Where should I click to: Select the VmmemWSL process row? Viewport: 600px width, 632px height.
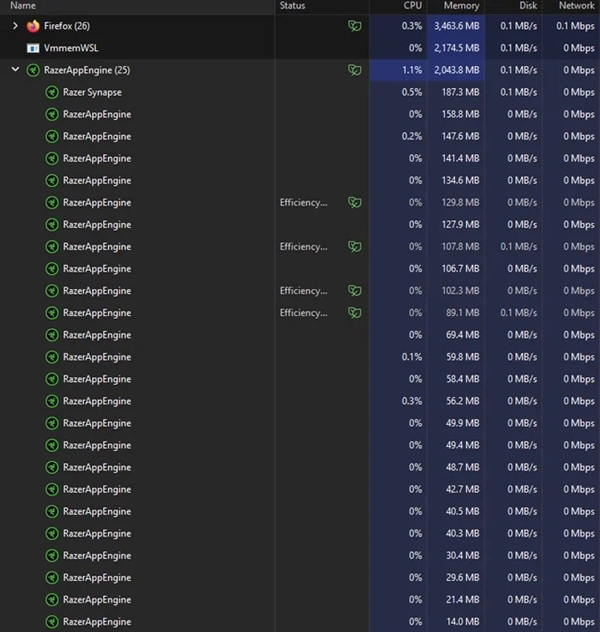point(300,48)
